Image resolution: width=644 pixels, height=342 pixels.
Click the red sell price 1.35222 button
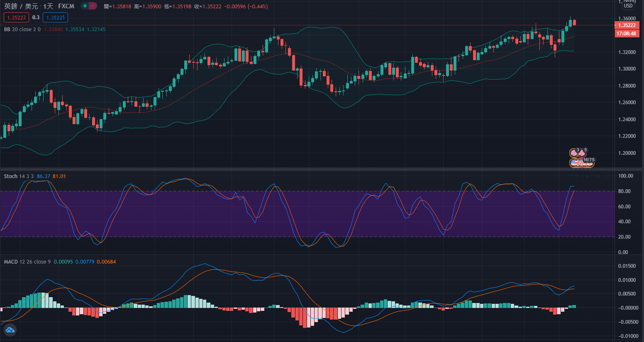coord(17,17)
